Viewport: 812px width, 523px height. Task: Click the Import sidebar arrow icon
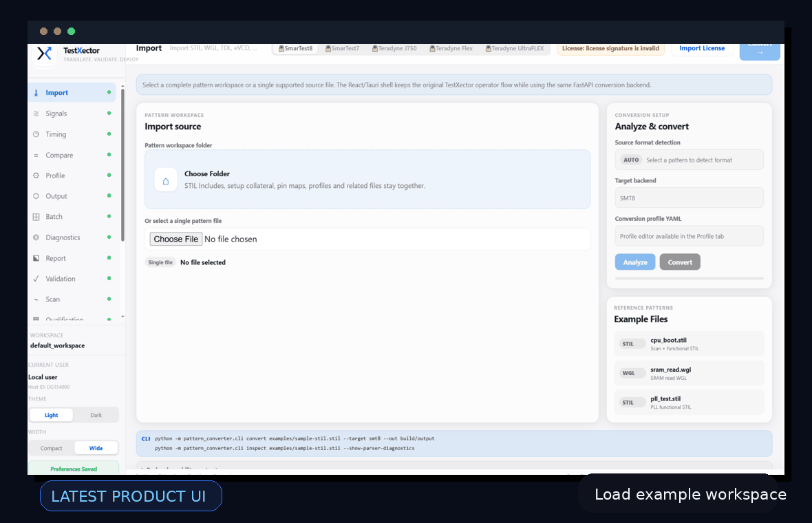coord(36,93)
